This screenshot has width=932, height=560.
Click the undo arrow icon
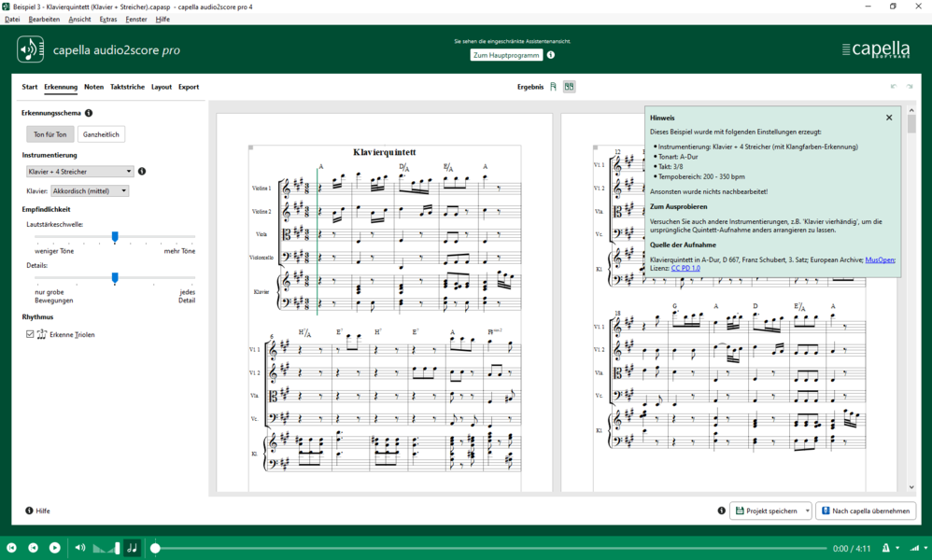[x=894, y=87]
